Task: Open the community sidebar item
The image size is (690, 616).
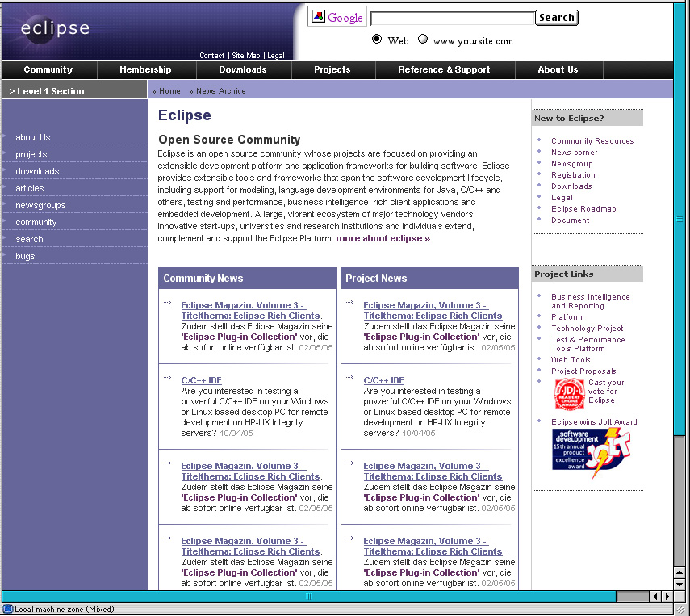Action: (36, 222)
